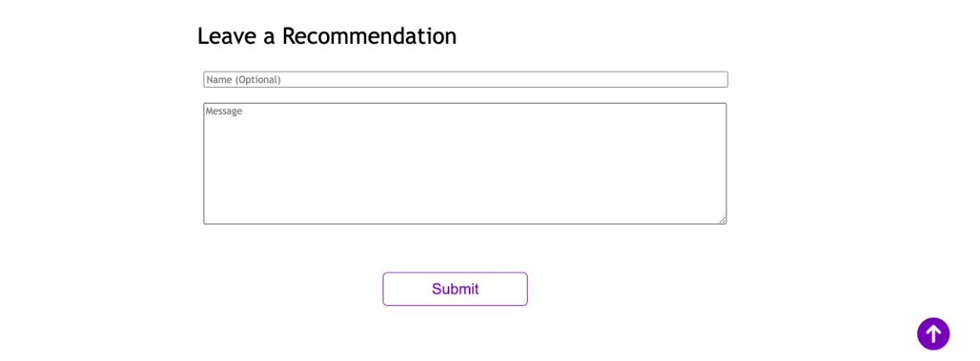Return to top using the round arrow button
This screenshot has width=980, height=361.
tap(933, 334)
